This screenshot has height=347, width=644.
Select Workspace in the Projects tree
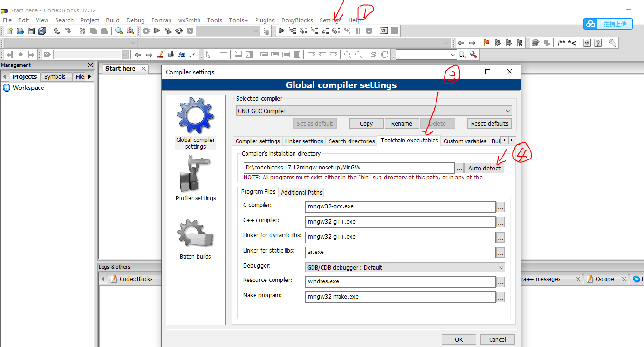(x=28, y=88)
